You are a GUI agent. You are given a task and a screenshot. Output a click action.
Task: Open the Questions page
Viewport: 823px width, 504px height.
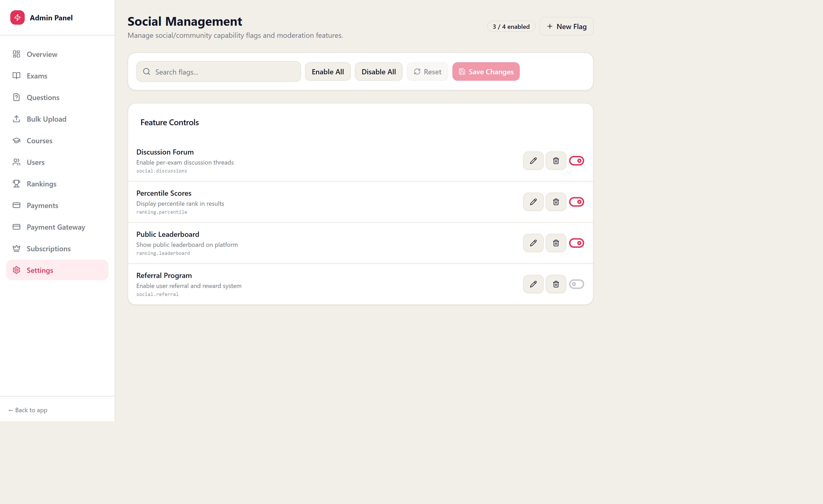(57, 97)
